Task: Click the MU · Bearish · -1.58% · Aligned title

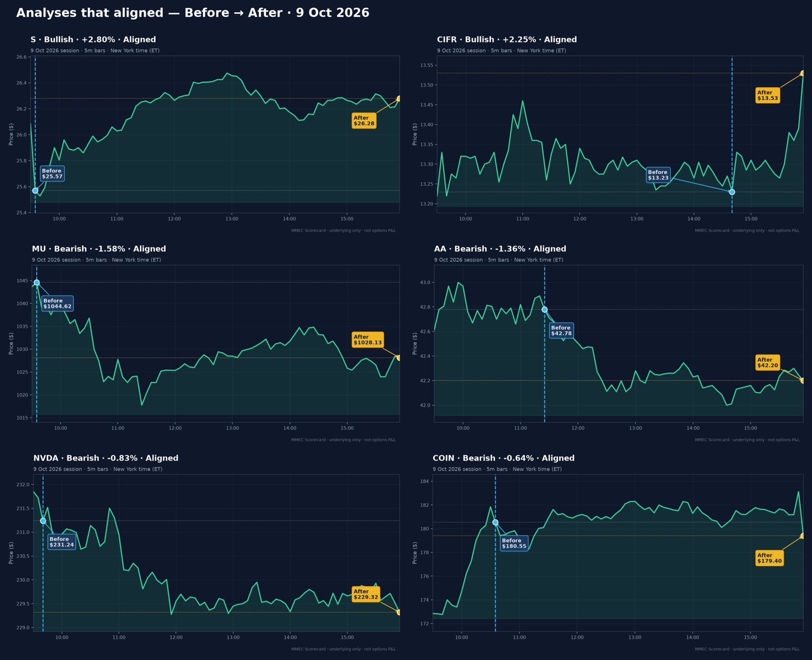Action: (x=99, y=249)
